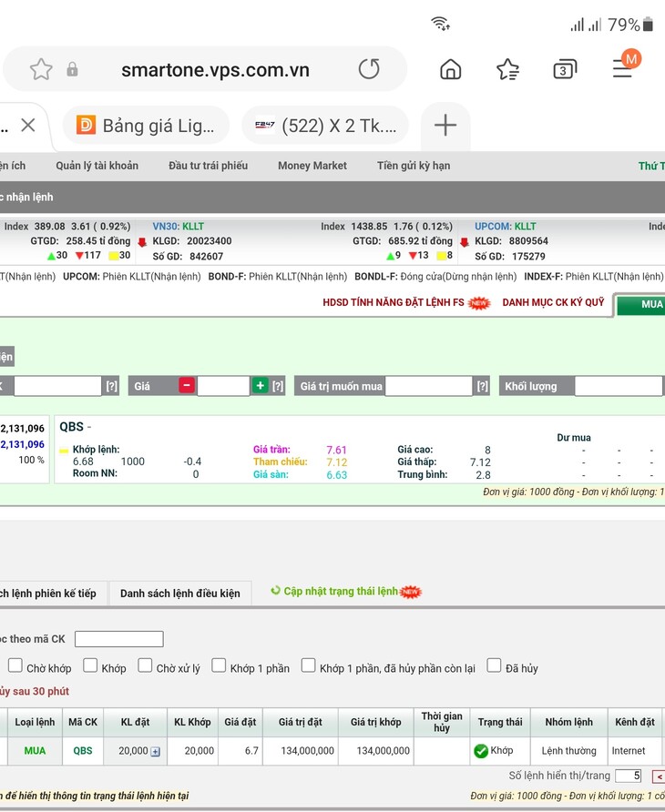Click the Khối lượng input field
665x812 pixels.
click(x=619, y=386)
